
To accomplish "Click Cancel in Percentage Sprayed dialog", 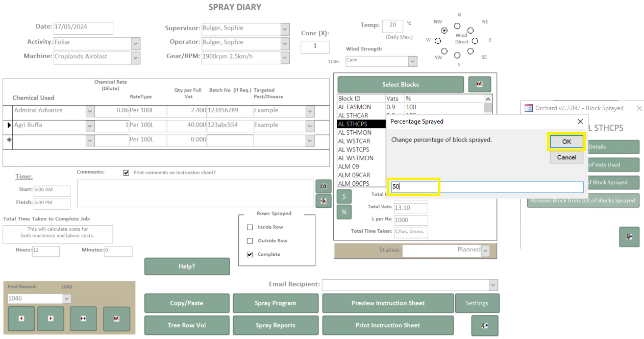I will click(566, 157).
